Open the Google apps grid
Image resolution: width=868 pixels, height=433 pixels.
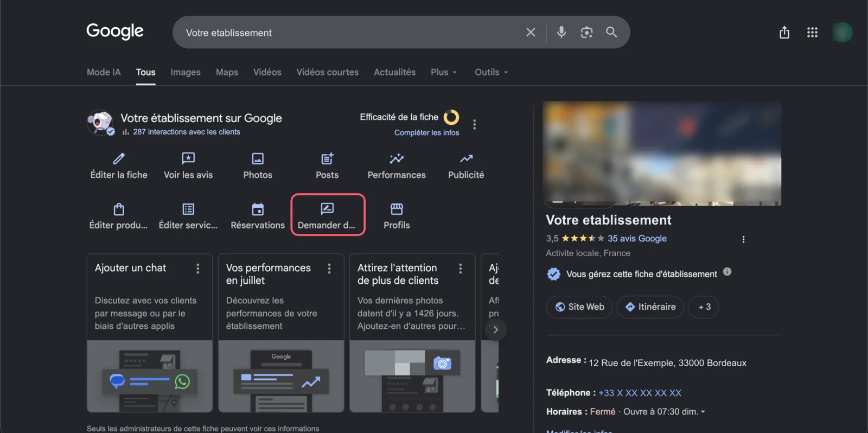click(x=812, y=33)
